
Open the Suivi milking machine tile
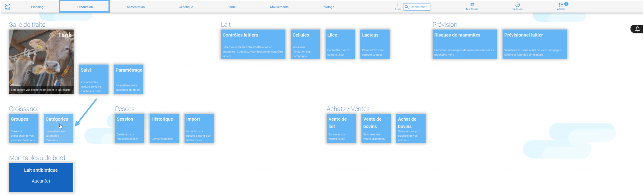(94, 79)
